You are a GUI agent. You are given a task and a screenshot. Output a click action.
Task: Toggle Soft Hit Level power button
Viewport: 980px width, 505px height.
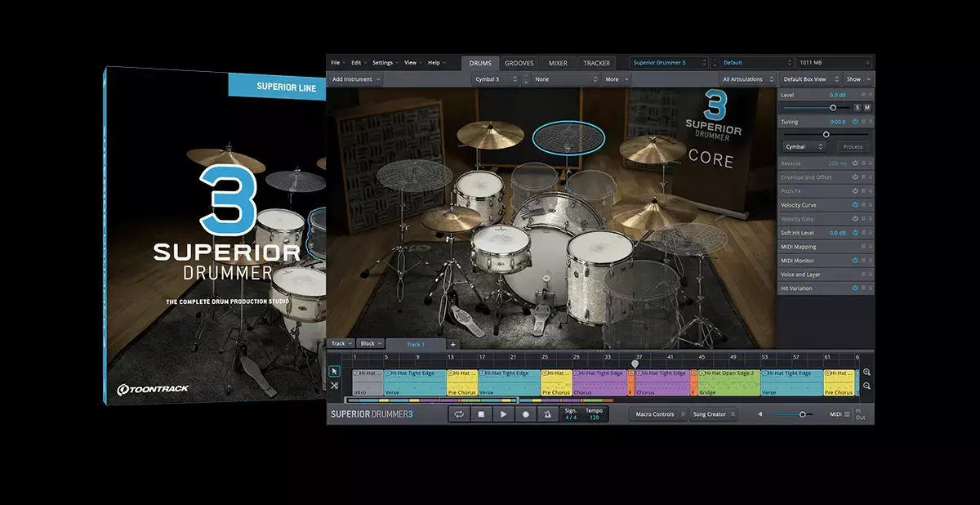pyautogui.click(x=855, y=233)
